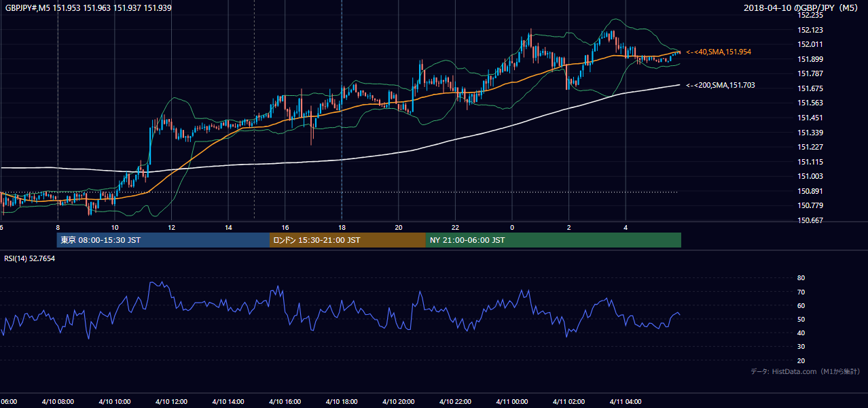Click the 150.779 price axis value
This screenshot has height=408, width=868.
811,205
